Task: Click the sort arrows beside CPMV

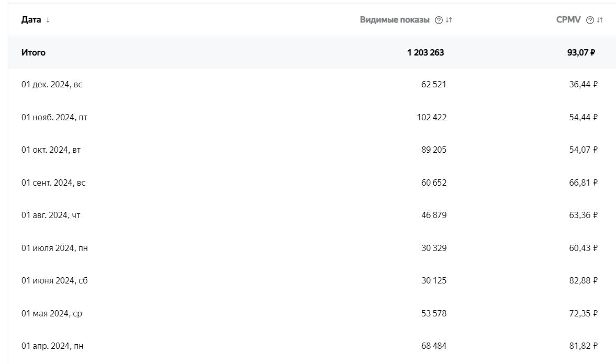Action: click(x=600, y=20)
